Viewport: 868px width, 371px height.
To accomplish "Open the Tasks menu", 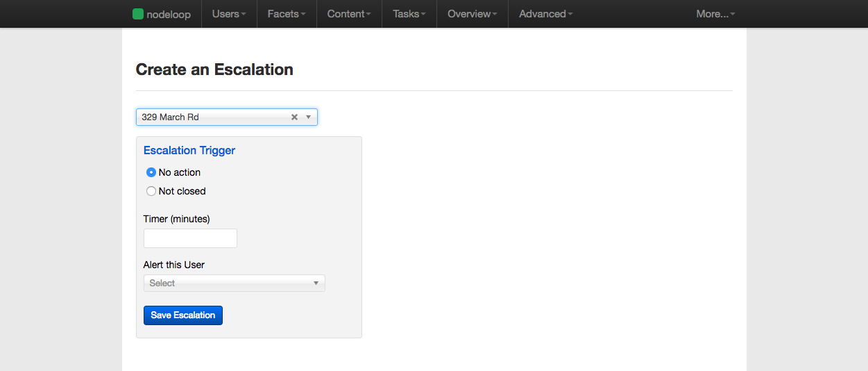I will click(409, 14).
